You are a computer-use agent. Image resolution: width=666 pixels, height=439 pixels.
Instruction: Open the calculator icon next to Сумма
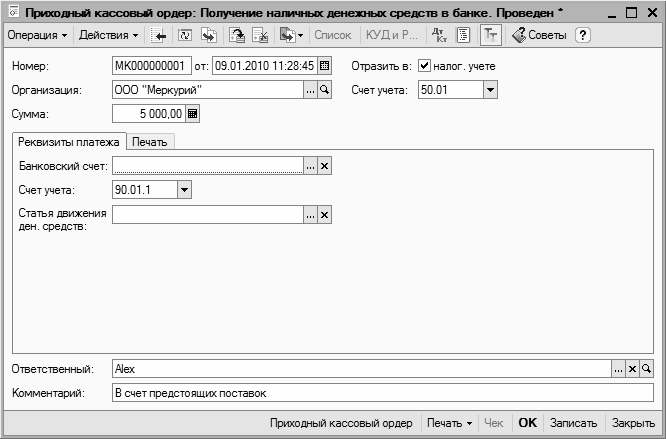[193, 114]
